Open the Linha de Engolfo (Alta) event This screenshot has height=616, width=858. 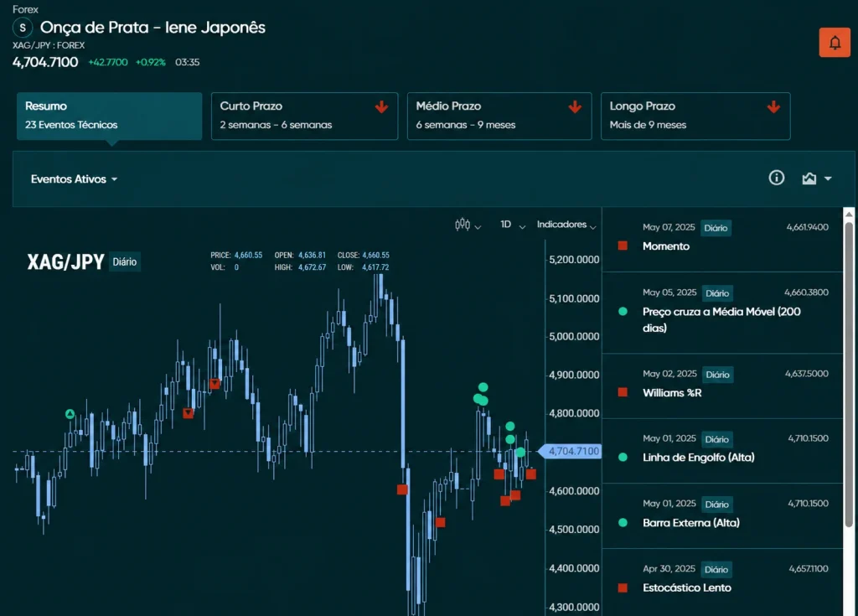pyautogui.click(x=722, y=451)
